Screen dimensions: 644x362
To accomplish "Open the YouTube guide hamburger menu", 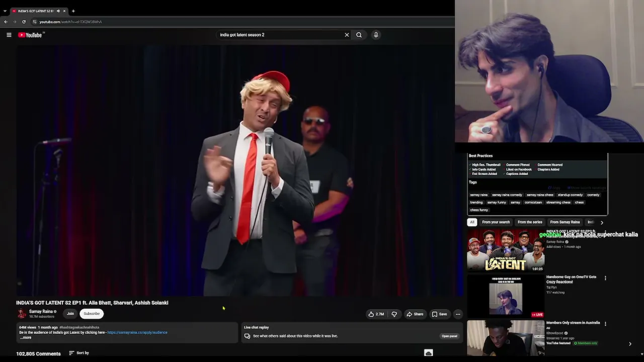I will (9, 35).
